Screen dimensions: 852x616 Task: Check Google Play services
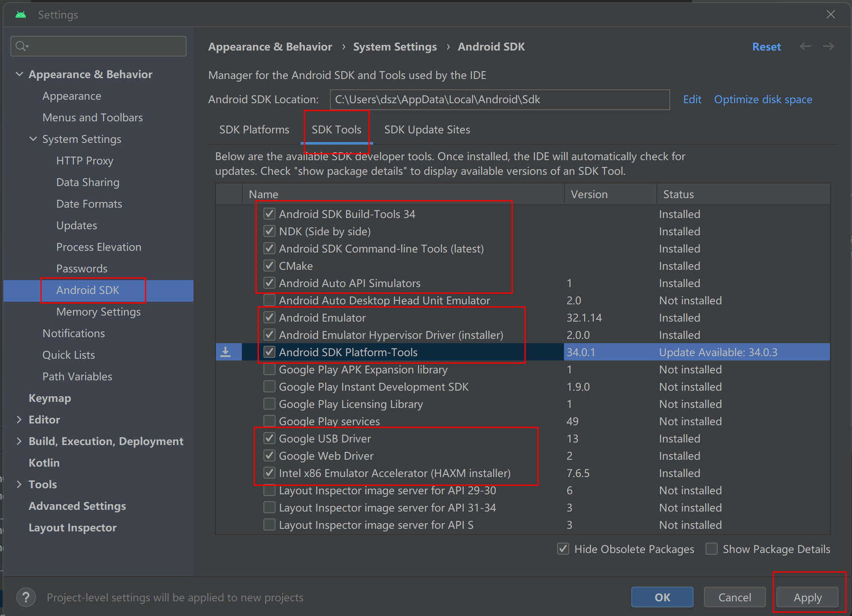(269, 421)
